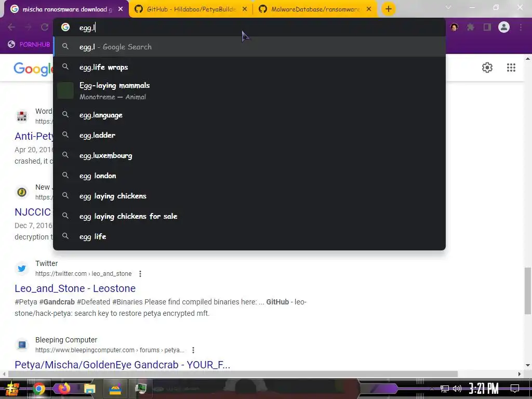Open more options for the Twitter result
The width and height of the screenshot is (532, 399).
point(140,273)
